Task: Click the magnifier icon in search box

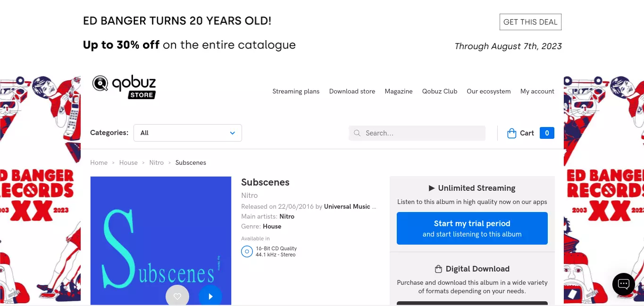Action: tap(357, 133)
